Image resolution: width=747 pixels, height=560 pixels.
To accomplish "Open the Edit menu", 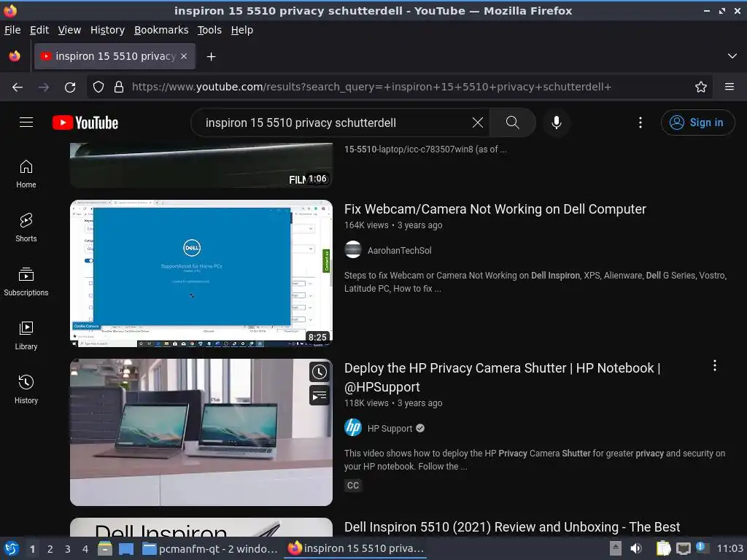I will [39, 30].
